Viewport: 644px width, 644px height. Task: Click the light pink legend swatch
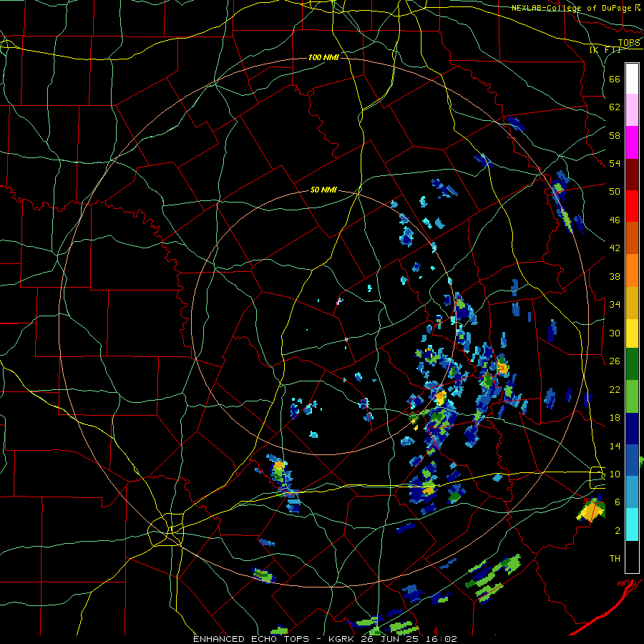point(632,110)
